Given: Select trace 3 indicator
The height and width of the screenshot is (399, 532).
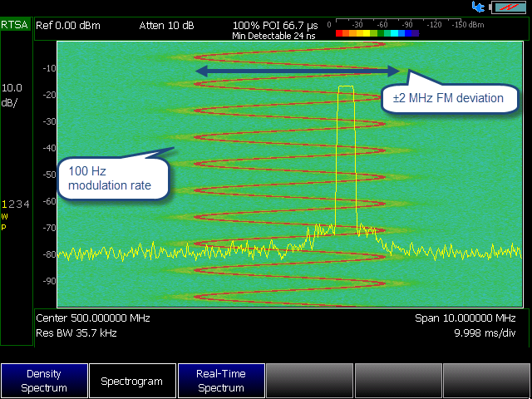Looking at the screenshot, I should click(19, 204).
